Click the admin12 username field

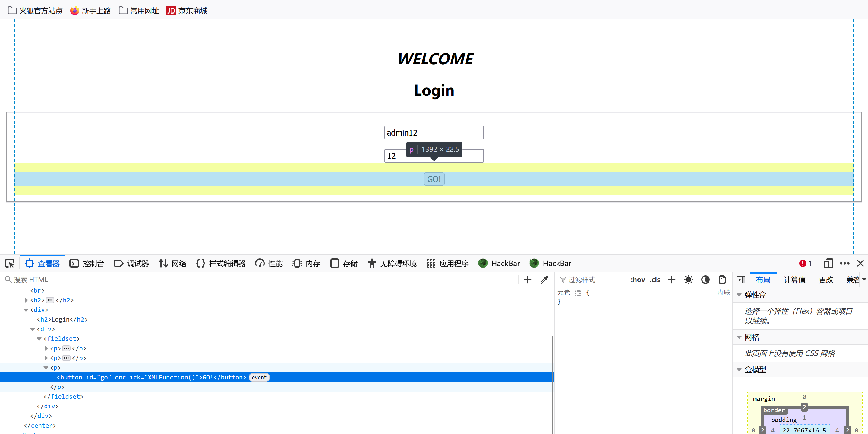pyautogui.click(x=434, y=133)
